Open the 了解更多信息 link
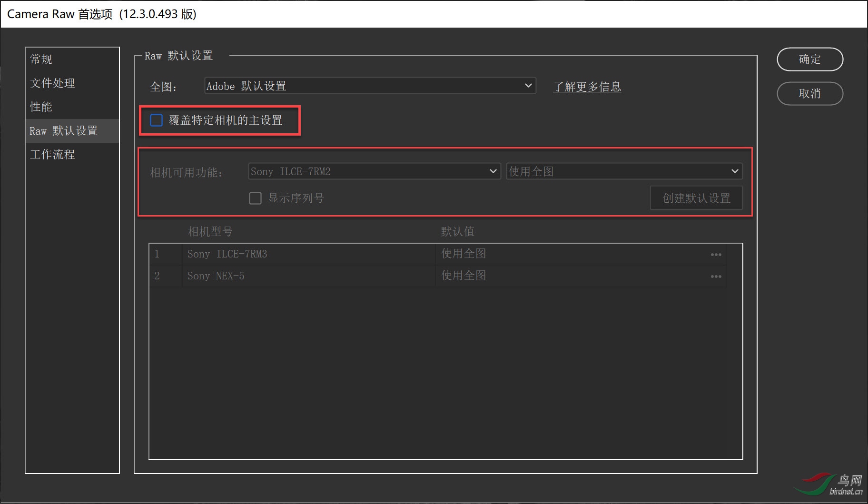The height and width of the screenshot is (504, 868). click(587, 87)
